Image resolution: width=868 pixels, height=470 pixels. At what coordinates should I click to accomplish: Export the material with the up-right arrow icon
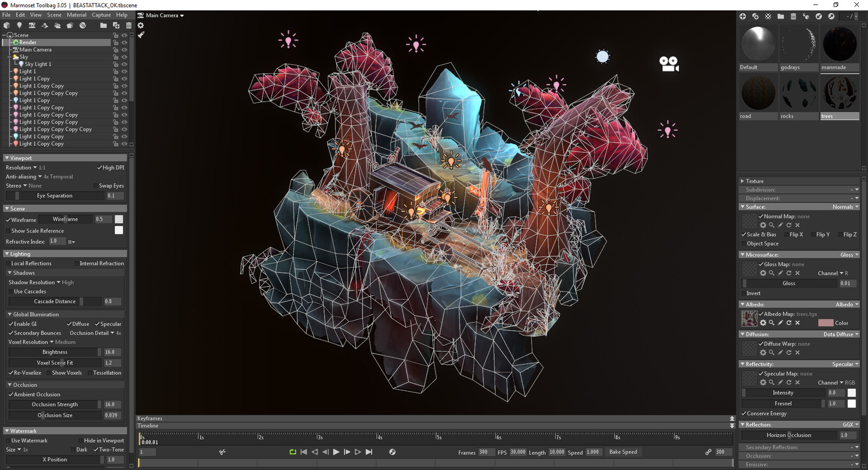(x=831, y=16)
